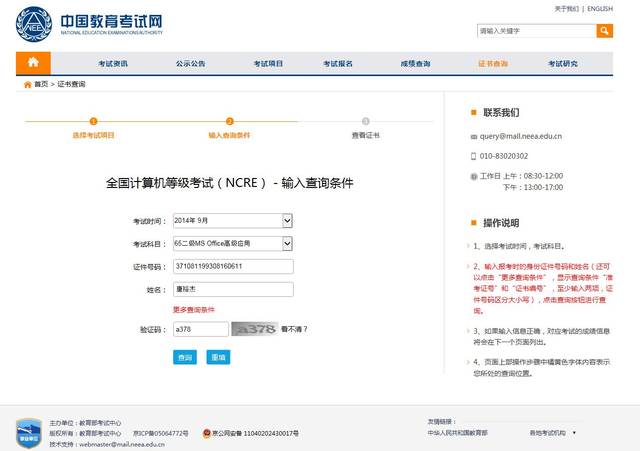This screenshot has width=640, height=451.
Task: Open the 考试研究 menu
Action: 563,64
